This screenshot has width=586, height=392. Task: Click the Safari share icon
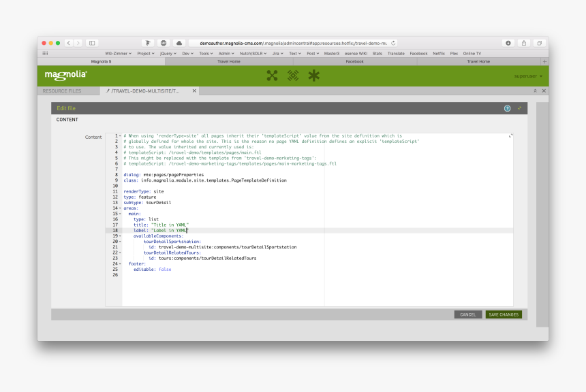[x=523, y=43]
